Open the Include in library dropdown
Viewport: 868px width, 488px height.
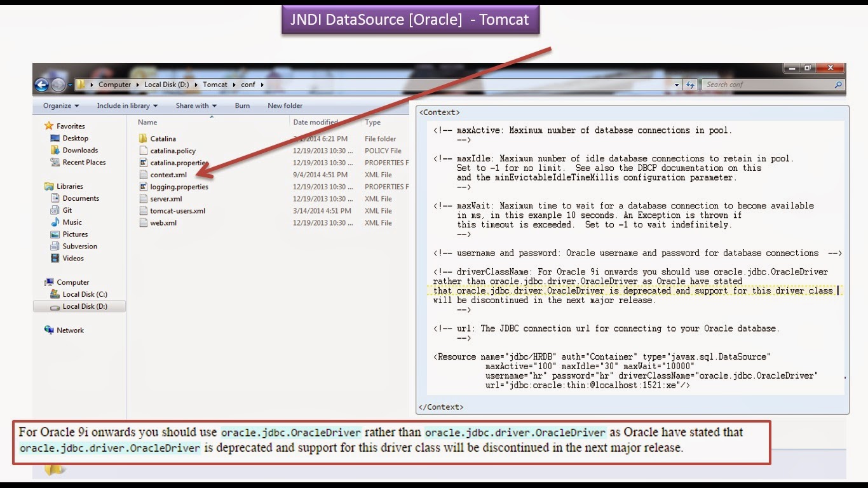[127, 105]
